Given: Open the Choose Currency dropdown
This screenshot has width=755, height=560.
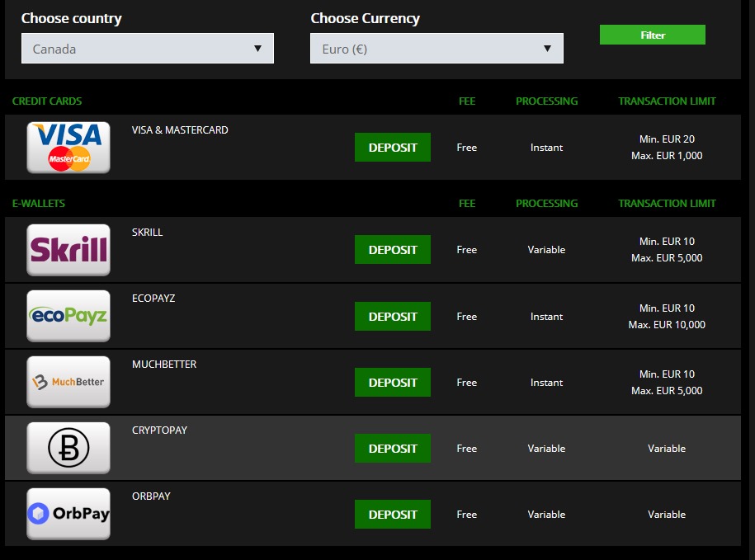Looking at the screenshot, I should [436, 48].
